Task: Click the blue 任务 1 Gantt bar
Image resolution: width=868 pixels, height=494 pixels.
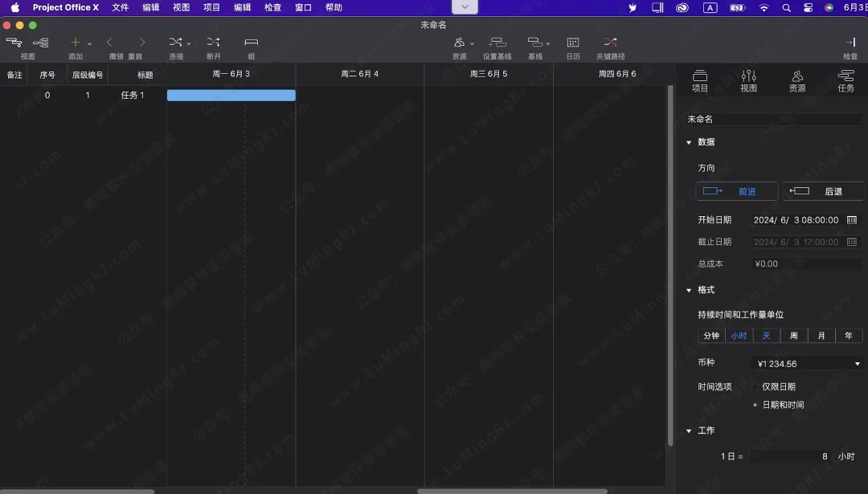Action: pos(231,96)
